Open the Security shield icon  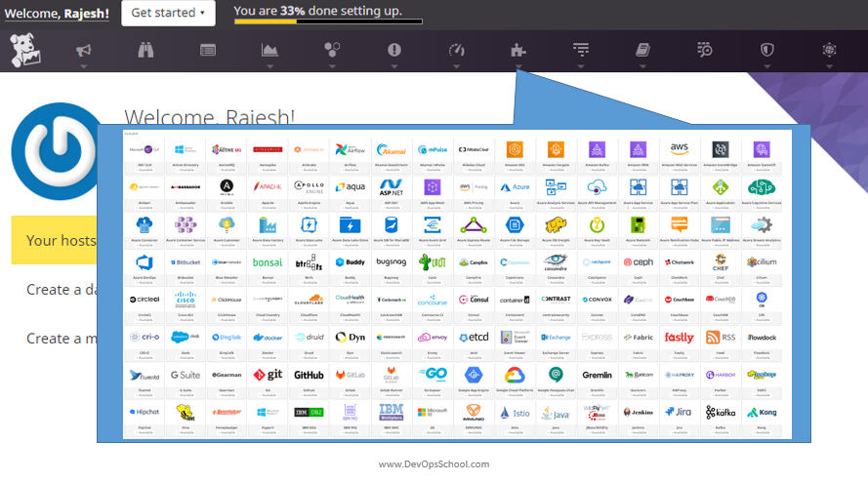click(767, 50)
